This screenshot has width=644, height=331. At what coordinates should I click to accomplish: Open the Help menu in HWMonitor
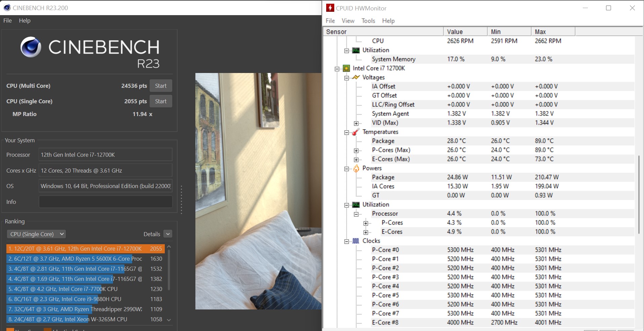pyautogui.click(x=388, y=21)
